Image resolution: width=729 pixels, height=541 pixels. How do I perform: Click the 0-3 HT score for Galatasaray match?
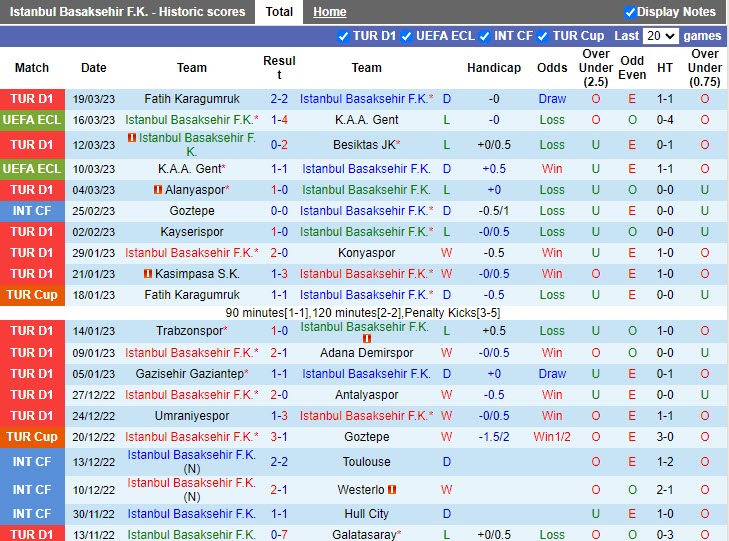pos(664,534)
